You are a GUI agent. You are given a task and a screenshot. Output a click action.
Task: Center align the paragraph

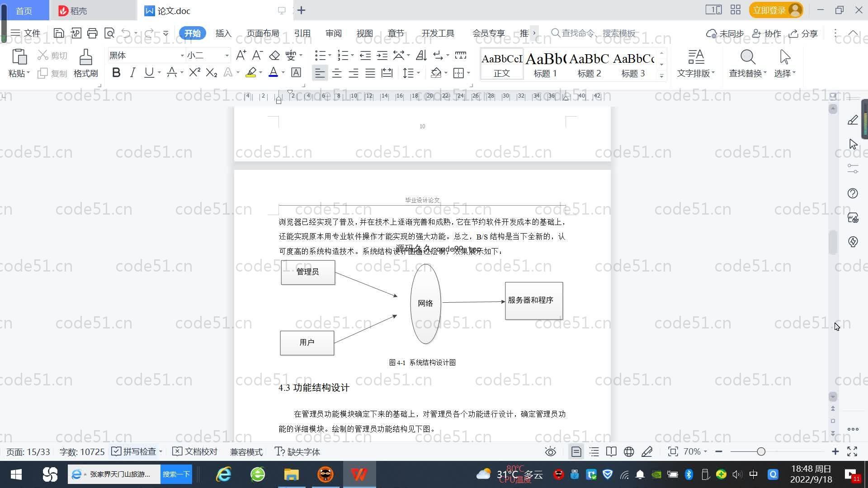[x=336, y=73]
